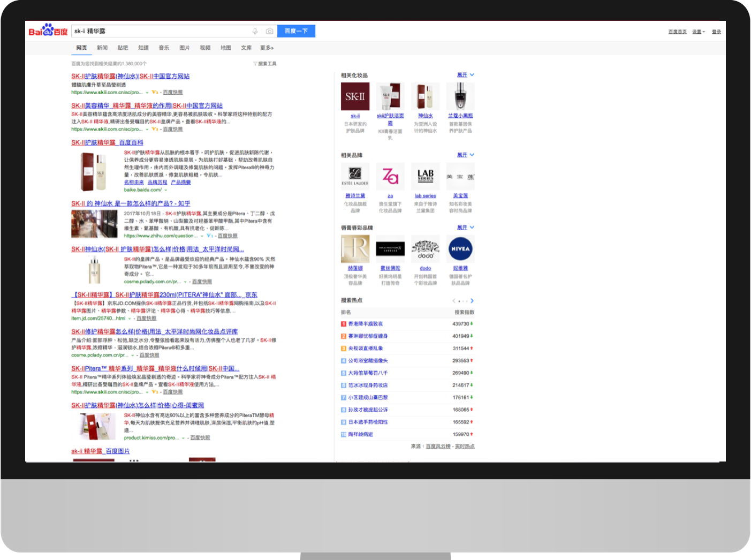
Task: Click the 妮维雅 text link
Action: click(460, 268)
